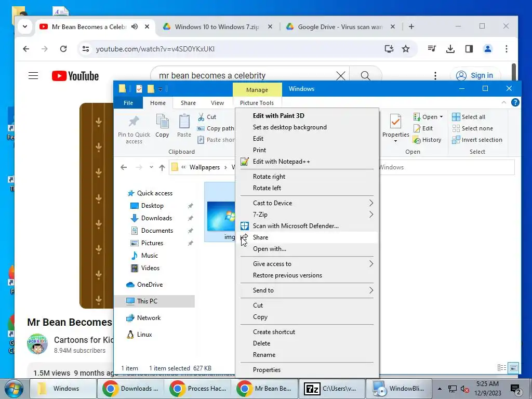Click History in the Open group
This screenshot has width=532, height=399.
pyautogui.click(x=427, y=140)
